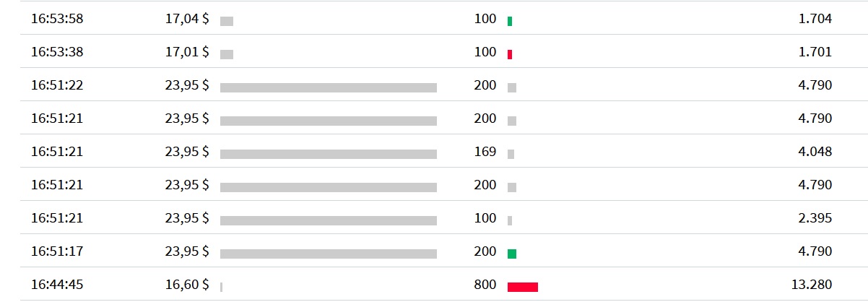868x302 pixels.
Task: Click the price 16,60 $
Action: (187, 285)
